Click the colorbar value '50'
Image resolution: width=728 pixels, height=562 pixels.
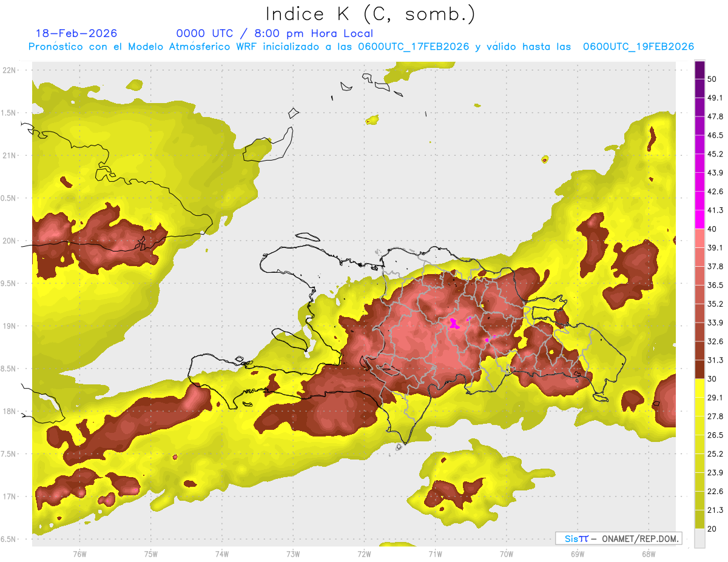click(x=712, y=79)
